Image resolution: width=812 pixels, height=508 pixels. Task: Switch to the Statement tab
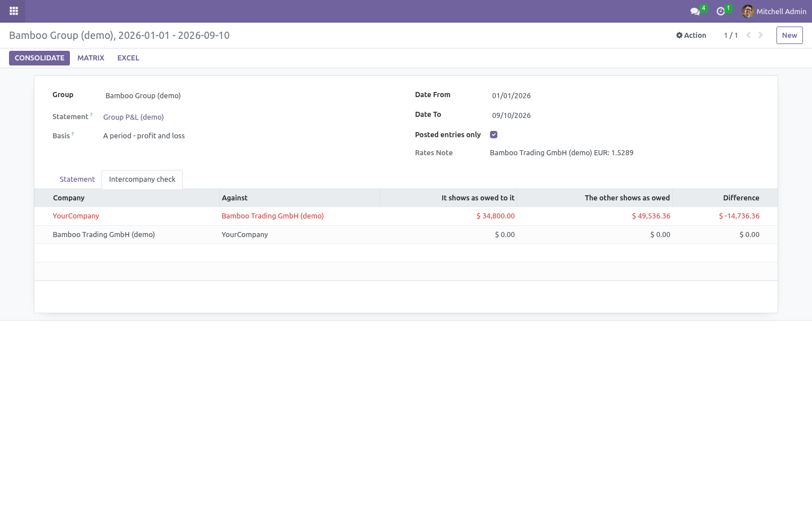point(77,179)
